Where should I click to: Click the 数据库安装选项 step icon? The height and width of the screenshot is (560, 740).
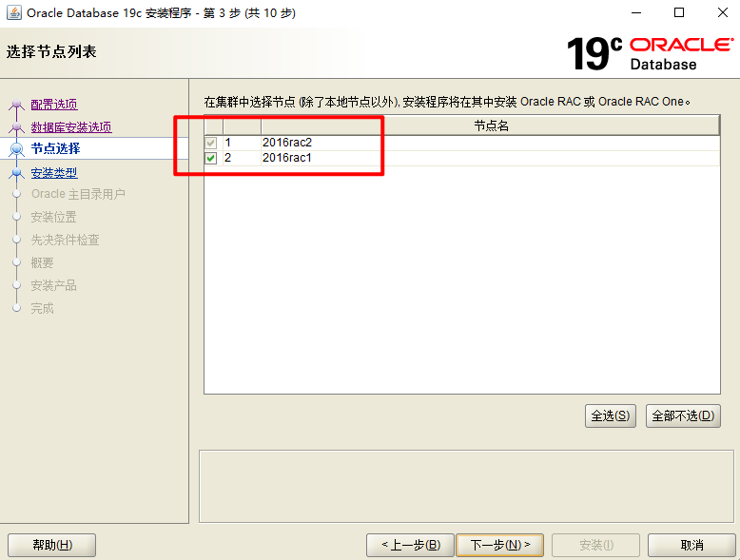[16, 127]
